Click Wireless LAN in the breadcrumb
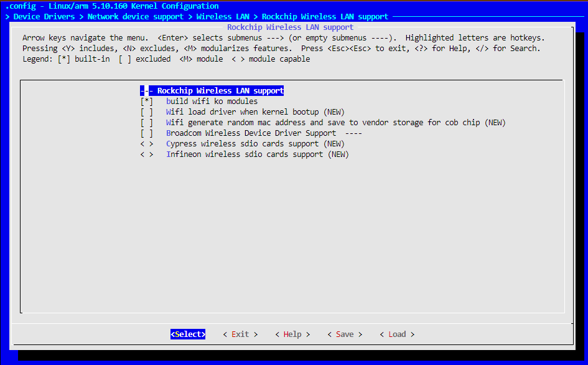The width and height of the screenshot is (588, 365). [x=223, y=17]
